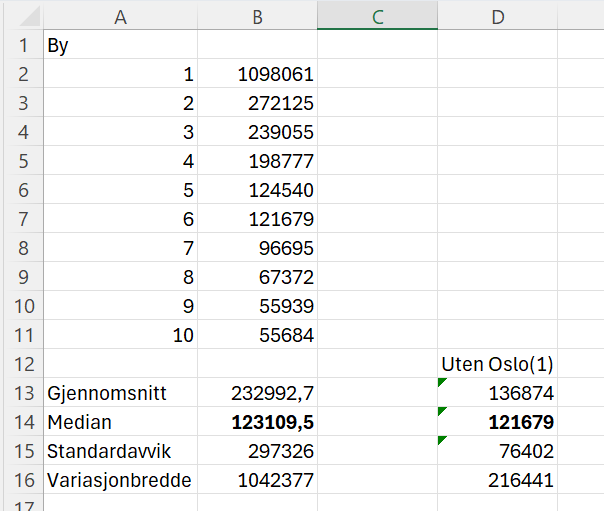The image size is (604, 511).
Task: Click cell showing 136874 with green indicator
Action: coord(497,393)
